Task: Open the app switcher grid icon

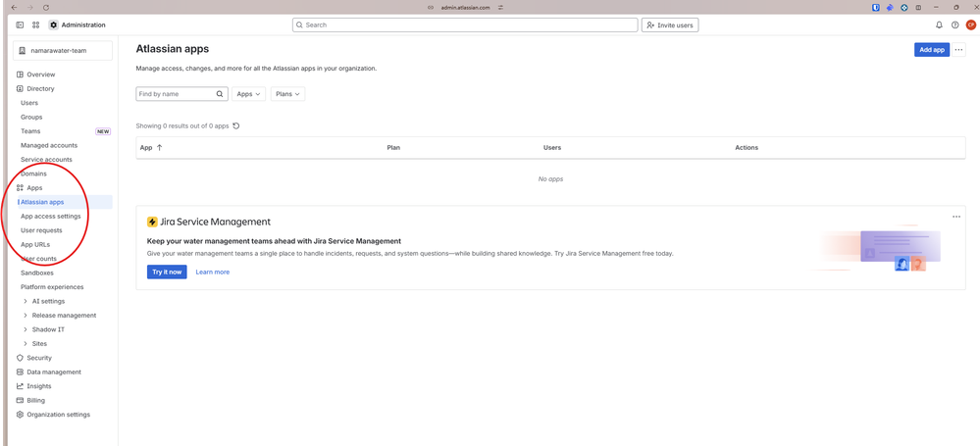Action: [x=35, y=25]
